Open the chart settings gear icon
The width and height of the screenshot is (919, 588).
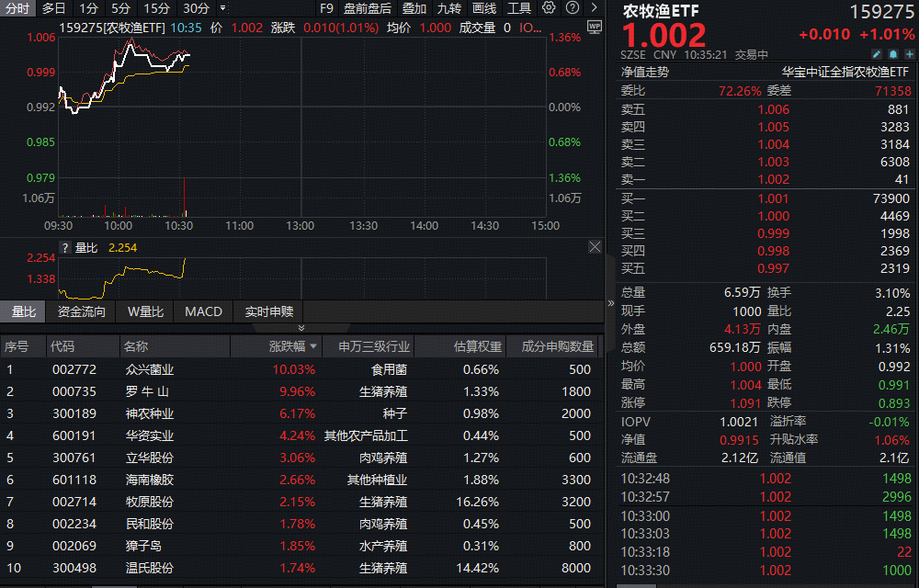pyautogui.click(x=549, y=8)
